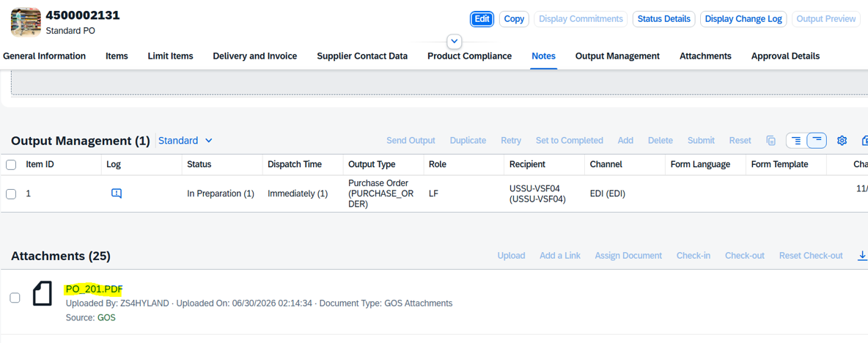Screen dimensions: 868x343
Task: Click Submit in output toolbar
Action: (x=701, y=141)
